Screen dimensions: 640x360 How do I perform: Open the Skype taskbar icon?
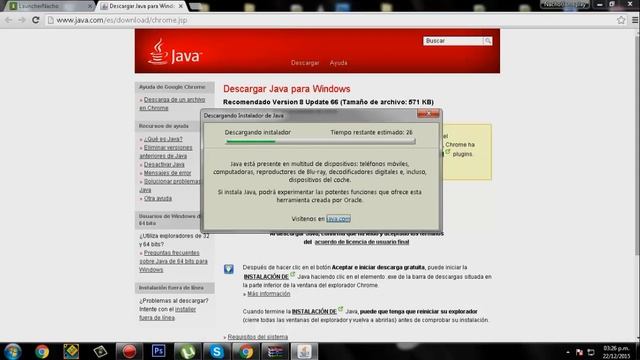[217, 351]
